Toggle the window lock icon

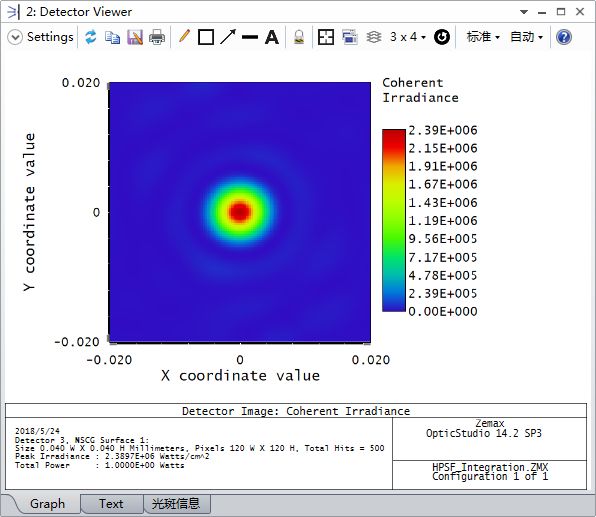pyautogui.click(x=299, y=37)
